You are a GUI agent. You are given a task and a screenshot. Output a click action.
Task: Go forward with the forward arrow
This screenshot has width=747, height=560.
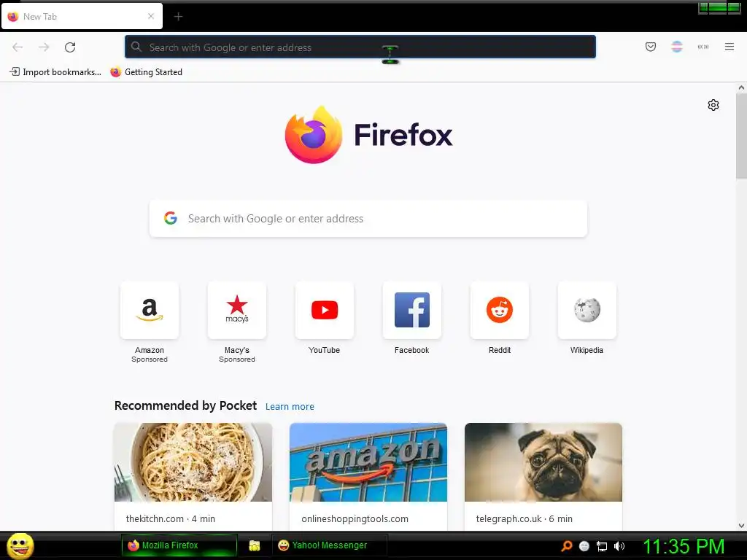[x=44, y=47]
